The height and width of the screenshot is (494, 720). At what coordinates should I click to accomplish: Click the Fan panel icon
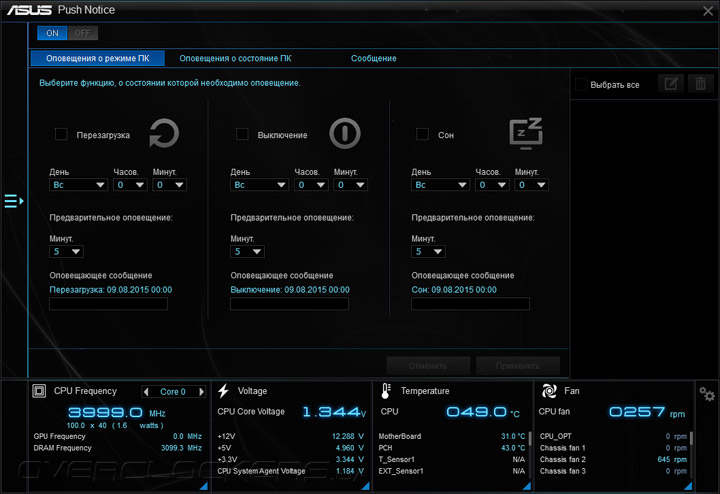548,391
